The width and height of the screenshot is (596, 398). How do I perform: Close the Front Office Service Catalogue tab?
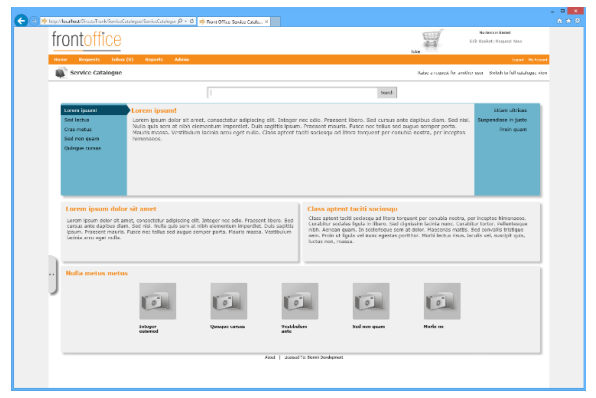tap(266, 22)
